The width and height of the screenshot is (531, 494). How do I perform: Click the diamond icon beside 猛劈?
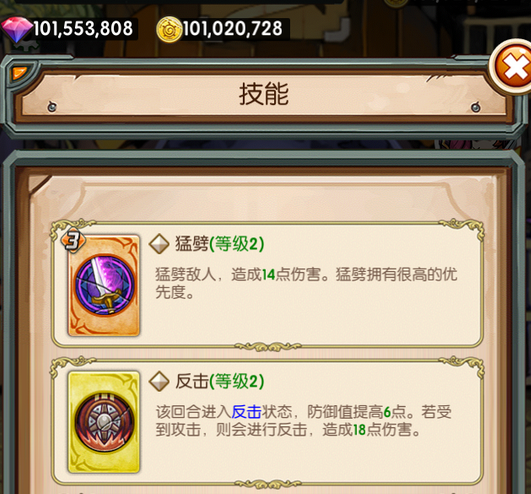[159, 244]
